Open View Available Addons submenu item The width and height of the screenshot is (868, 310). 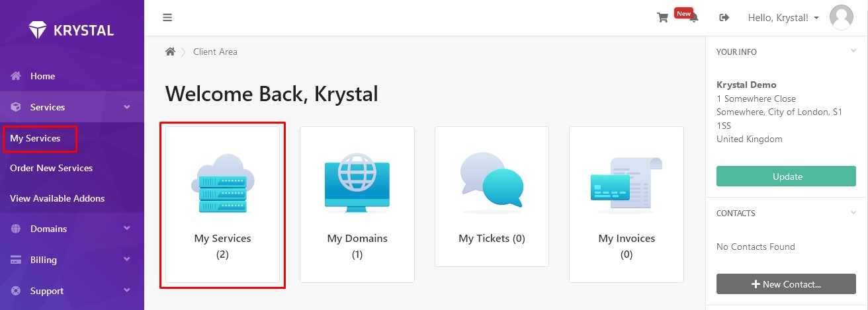click(58, 198)
